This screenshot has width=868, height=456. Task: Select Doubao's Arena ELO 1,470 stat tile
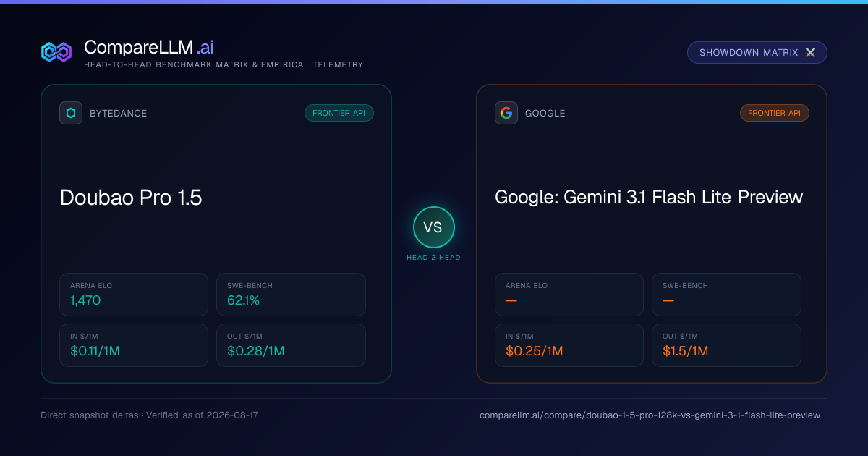tap(134, 295)
